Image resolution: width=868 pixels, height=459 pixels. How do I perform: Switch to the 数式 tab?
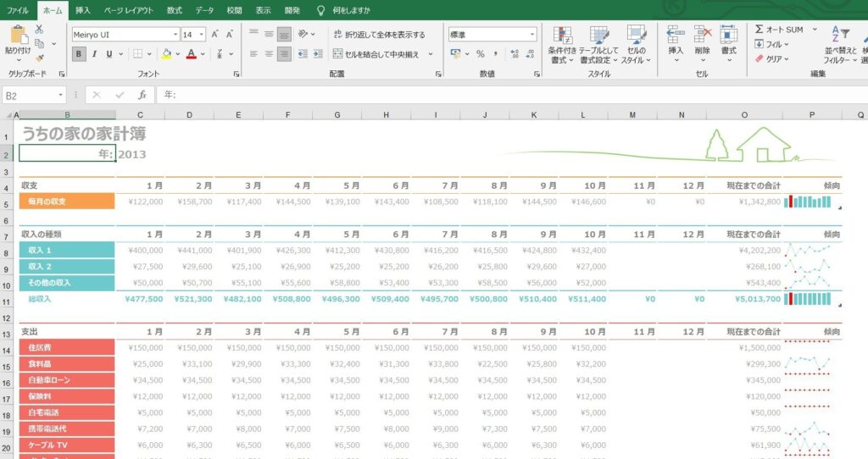click(x=175, y=10)
